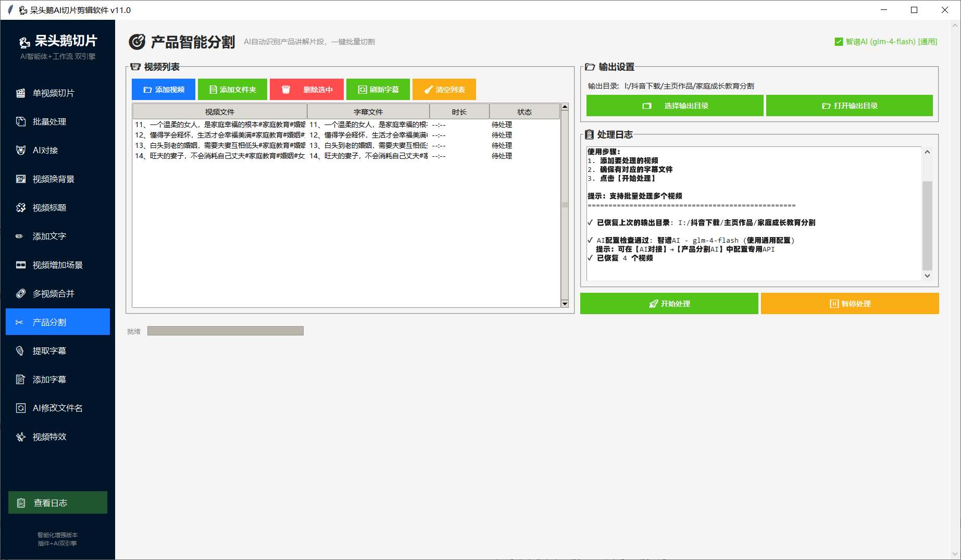
Task: Click status 待处理 in row 11
Action: click(x=502, y=125)
